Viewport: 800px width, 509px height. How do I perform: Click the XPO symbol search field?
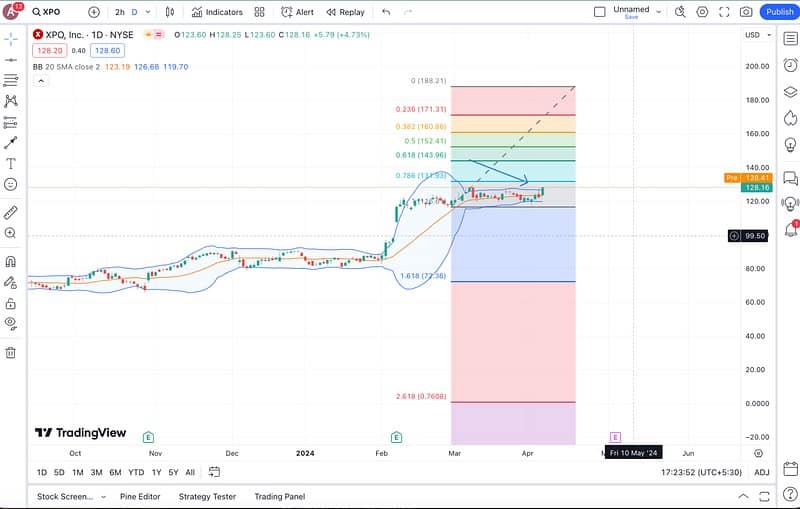pos(52,12)
